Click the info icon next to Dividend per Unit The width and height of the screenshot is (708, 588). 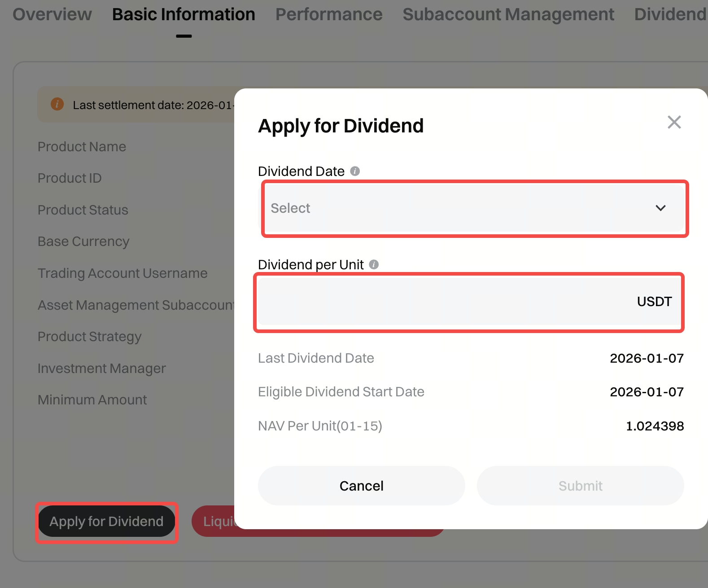point(374,264)
